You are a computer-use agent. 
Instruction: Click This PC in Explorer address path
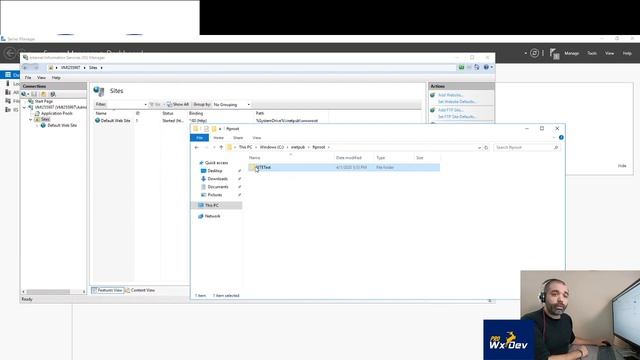coord(245,147)
